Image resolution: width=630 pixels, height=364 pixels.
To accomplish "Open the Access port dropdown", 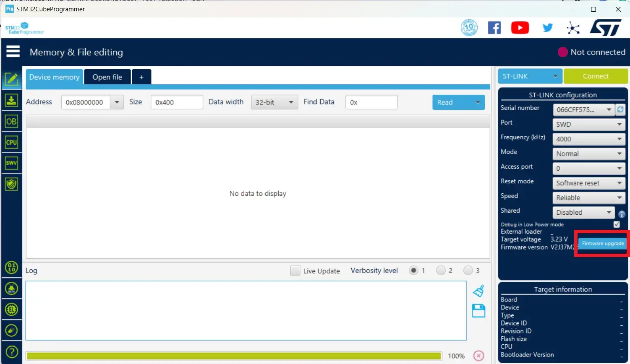I will point(589,168).
